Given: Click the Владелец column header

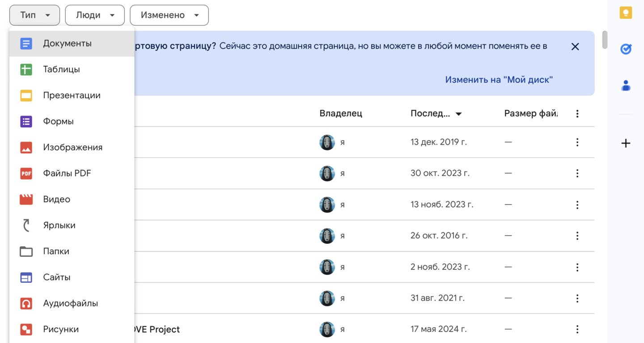Looking at the screenshot, I should [341, 113].
